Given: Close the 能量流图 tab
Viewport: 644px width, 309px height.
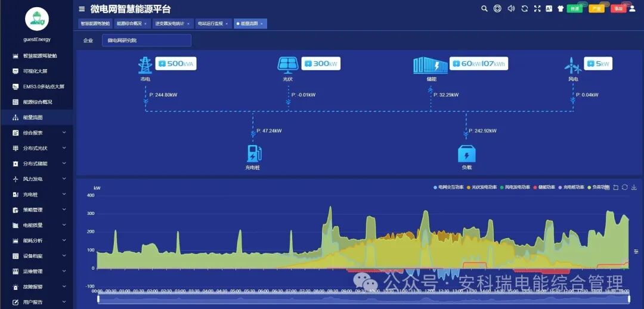Looking at the screenshot, I should (x=262, y=24).
